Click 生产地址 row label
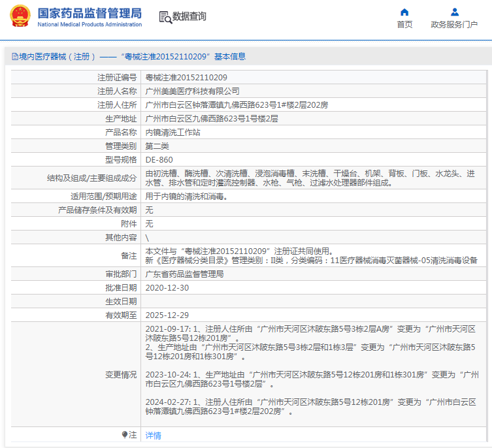This screenshot has height=448, width=492. [121, 119]
